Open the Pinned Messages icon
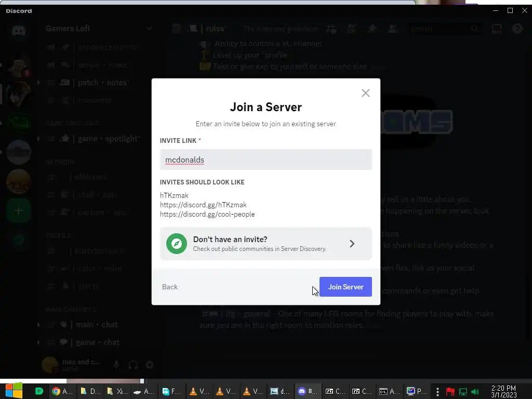This screenshot has width=532, height=399. [372, 29]
